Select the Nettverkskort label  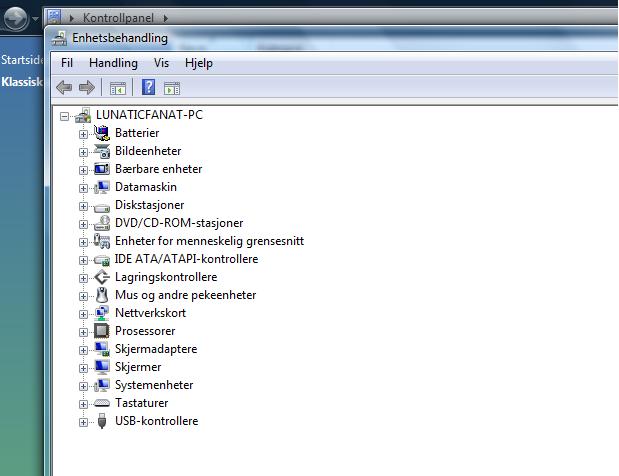tap(150, 313)
